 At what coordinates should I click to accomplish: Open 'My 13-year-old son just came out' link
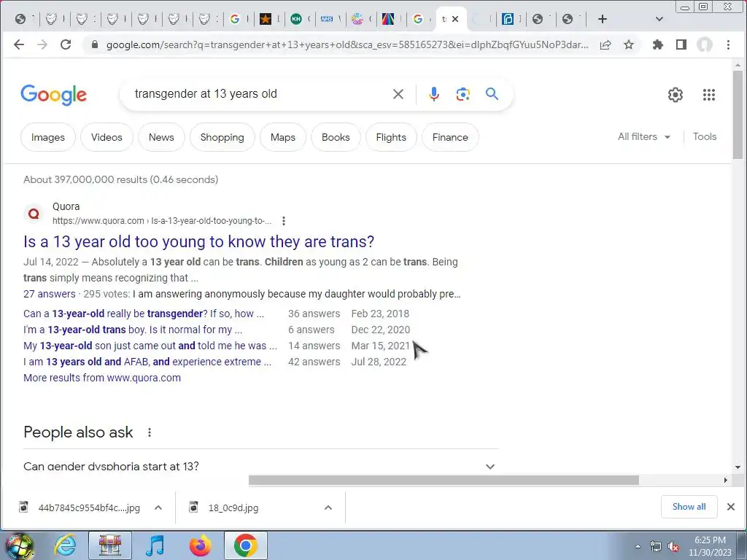click(150, 346)
